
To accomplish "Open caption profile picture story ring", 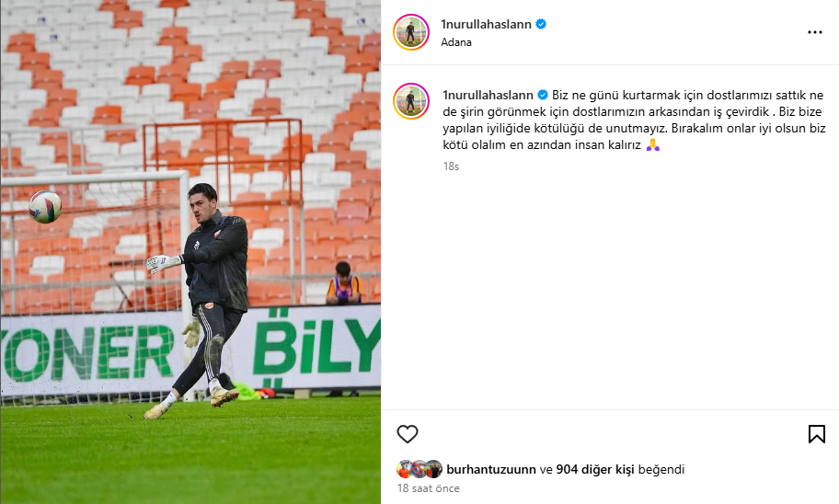I will pyautogui.click(x=411, y=101).
